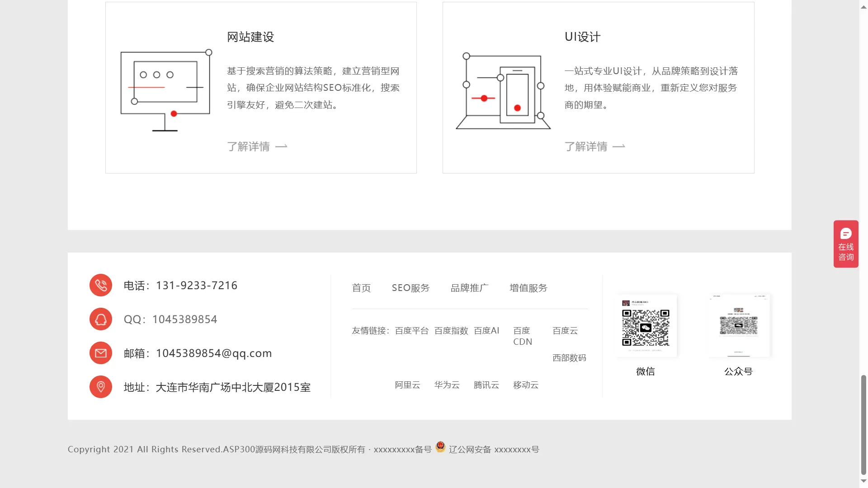Click the scrollbar down arrow
This screenshot has width=868, height=488.
863,481
